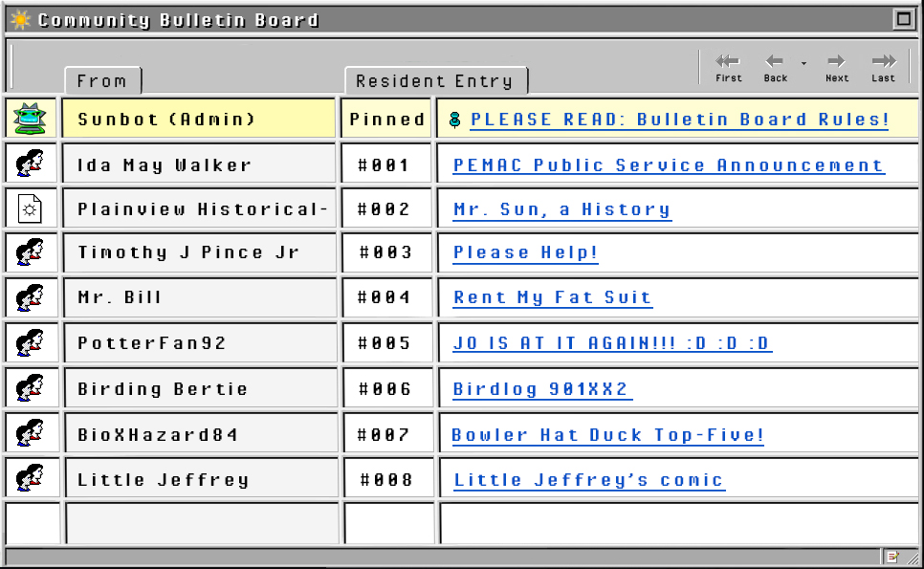Image resolution: width=924 pixels, height=569 pixels.
Task: Open Little Jeffrey's comic link
Action: 588,480
